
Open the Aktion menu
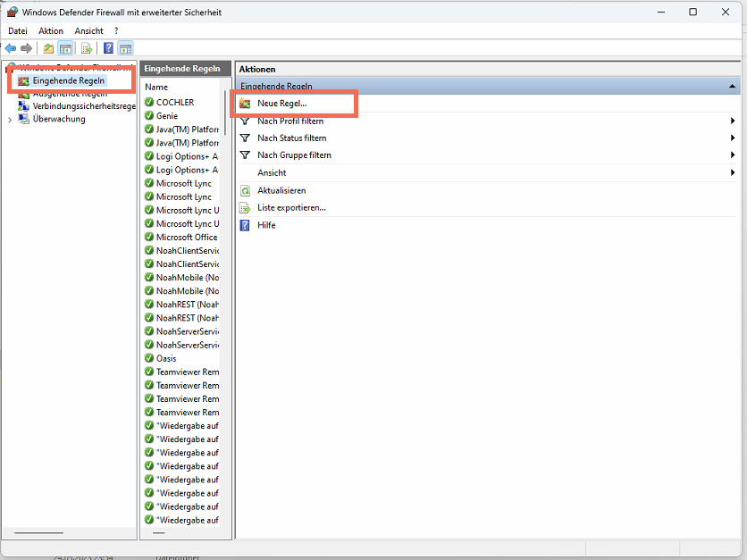coord(51,30)
